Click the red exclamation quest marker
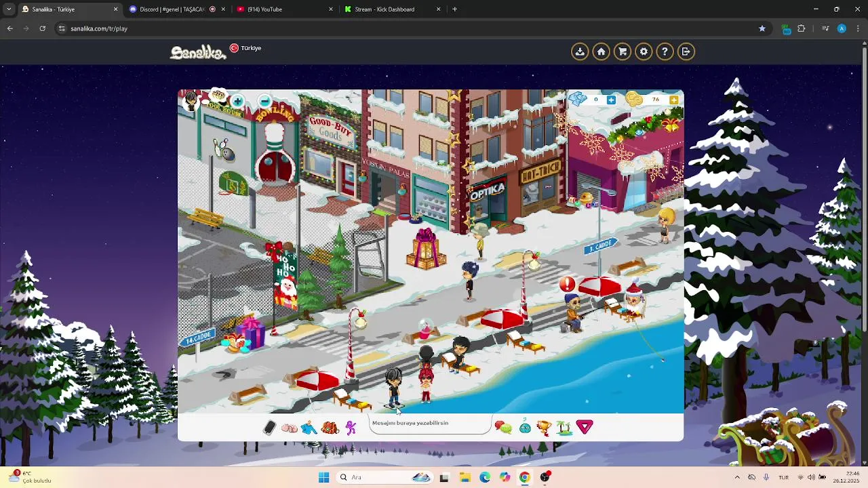868x488 pixels. click(x=568, y=285)
